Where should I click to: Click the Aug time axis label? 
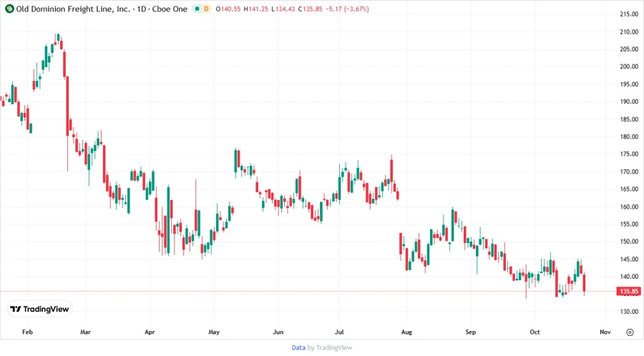406,332
